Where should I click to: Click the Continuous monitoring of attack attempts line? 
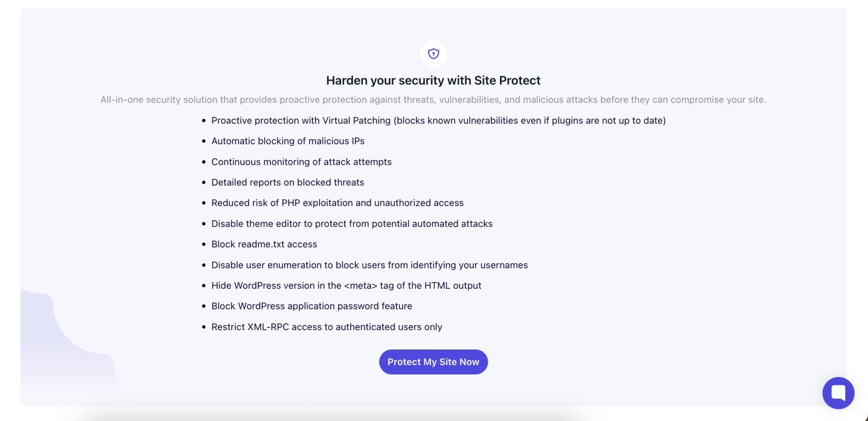coord(301,162)
